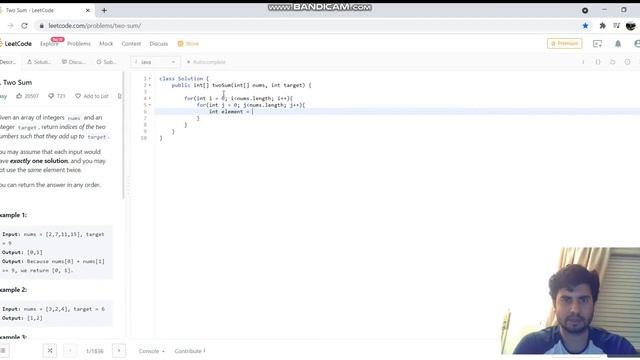Collapse code fold arrow on line 2

tap(150, 85)
